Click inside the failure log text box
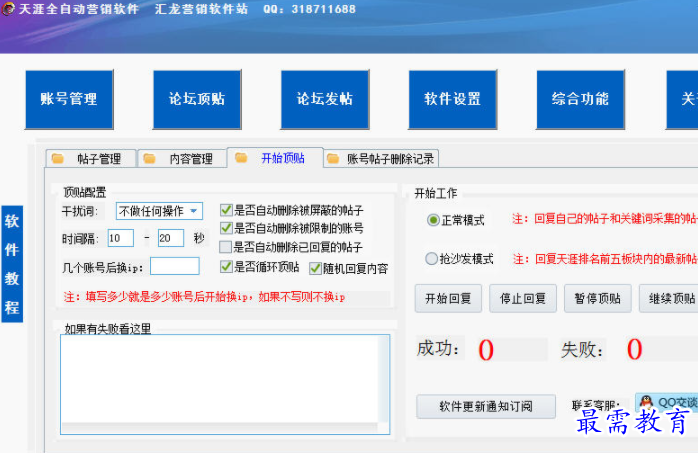Viewport: 698px width, 453px height. click(220, 379)
